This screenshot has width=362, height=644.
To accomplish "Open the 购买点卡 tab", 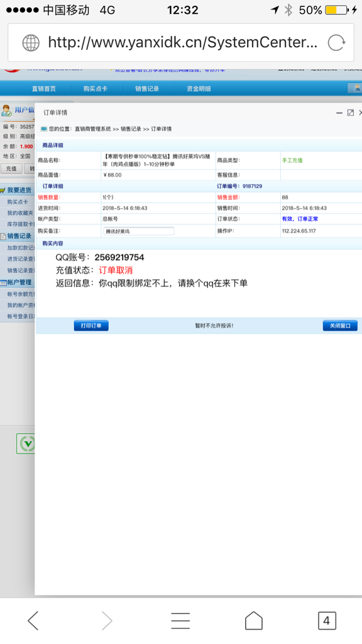I will click(96, 88).
